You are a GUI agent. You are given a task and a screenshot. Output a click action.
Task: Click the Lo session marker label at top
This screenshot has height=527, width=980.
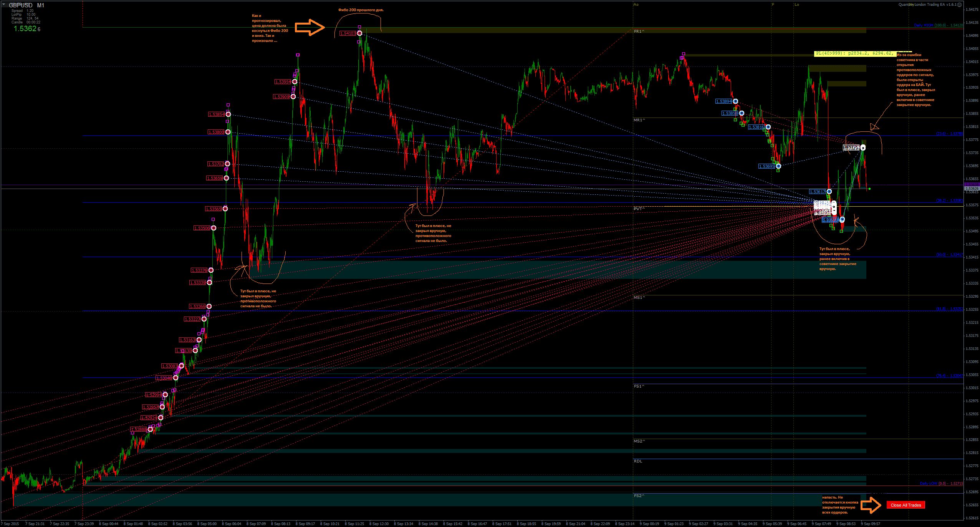797,5
